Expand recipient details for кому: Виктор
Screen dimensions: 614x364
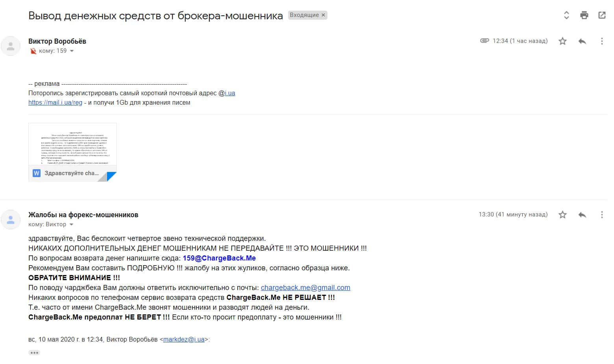pos(71,224)
